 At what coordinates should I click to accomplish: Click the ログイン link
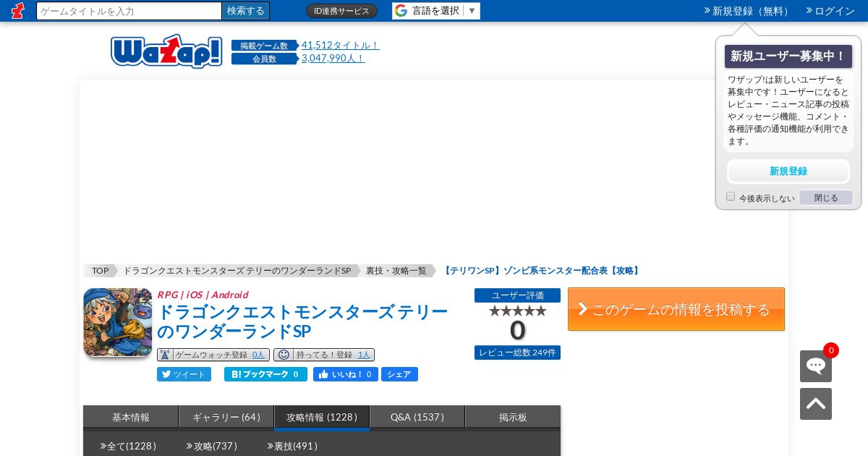coord(830,11)
